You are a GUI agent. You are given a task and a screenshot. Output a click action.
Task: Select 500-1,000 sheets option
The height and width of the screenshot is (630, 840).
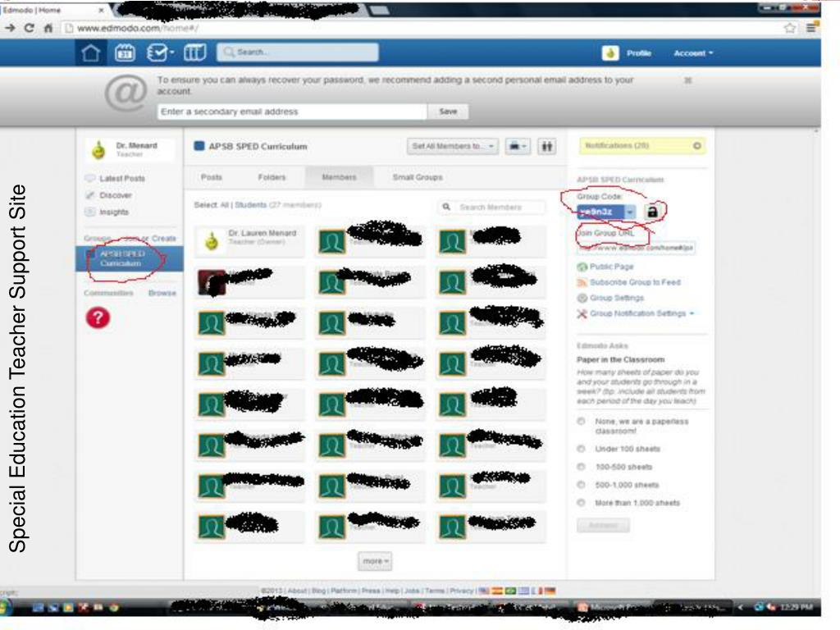pos(582,485)
